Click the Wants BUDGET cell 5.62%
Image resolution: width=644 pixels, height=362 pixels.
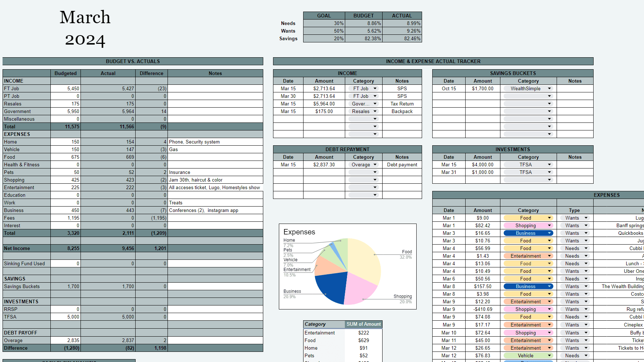coord(364,31)
